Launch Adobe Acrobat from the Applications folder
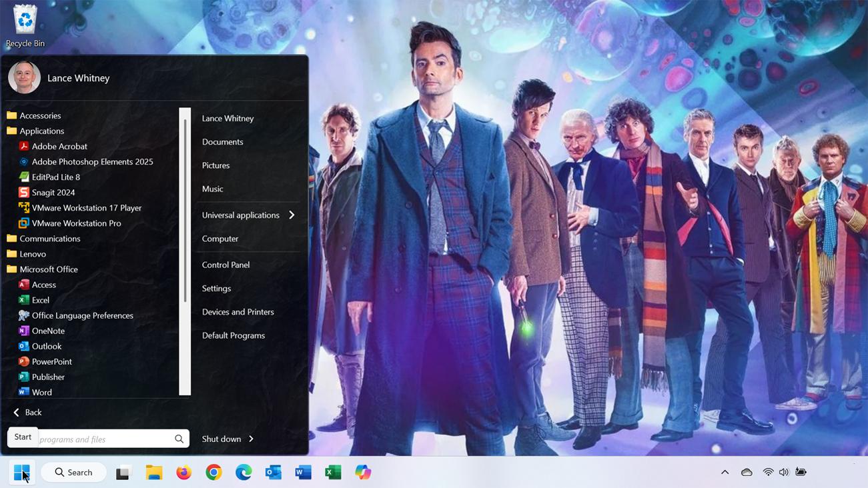This screenshot has height=488, width=868. [x=53, y=146]
